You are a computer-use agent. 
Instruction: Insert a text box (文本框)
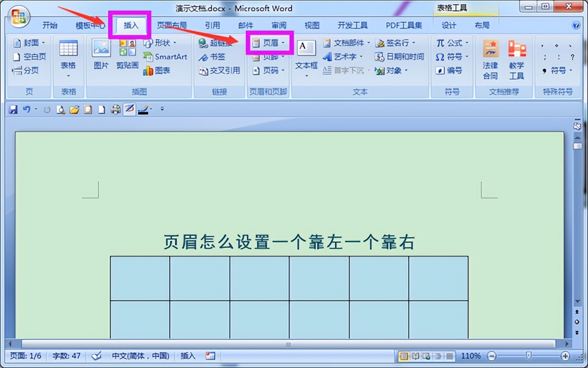pos(306,58)
